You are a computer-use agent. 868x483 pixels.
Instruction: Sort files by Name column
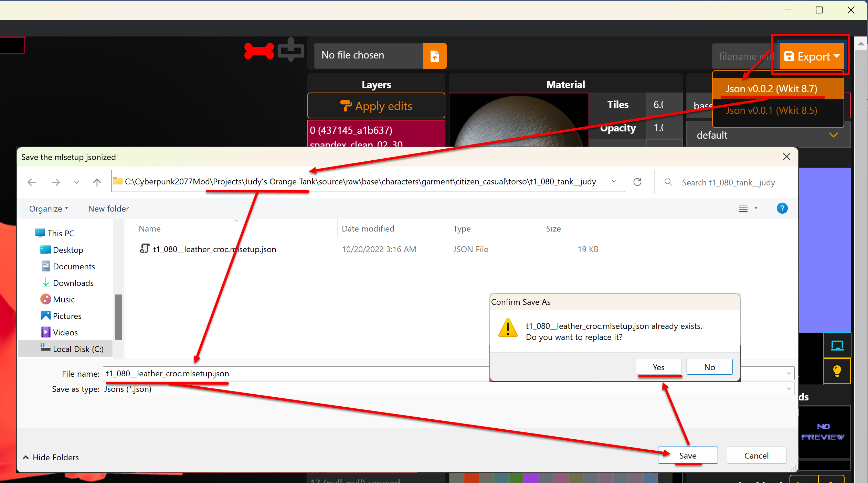150,229
